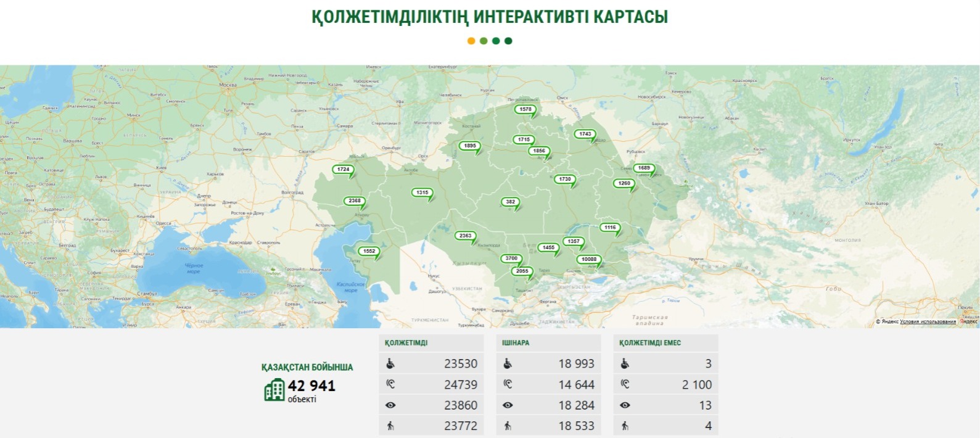Image resolution: width=980 pixels, height=438 pixels.
Task: Click the last dark green dot under the title
Action: tap(508, 41)
